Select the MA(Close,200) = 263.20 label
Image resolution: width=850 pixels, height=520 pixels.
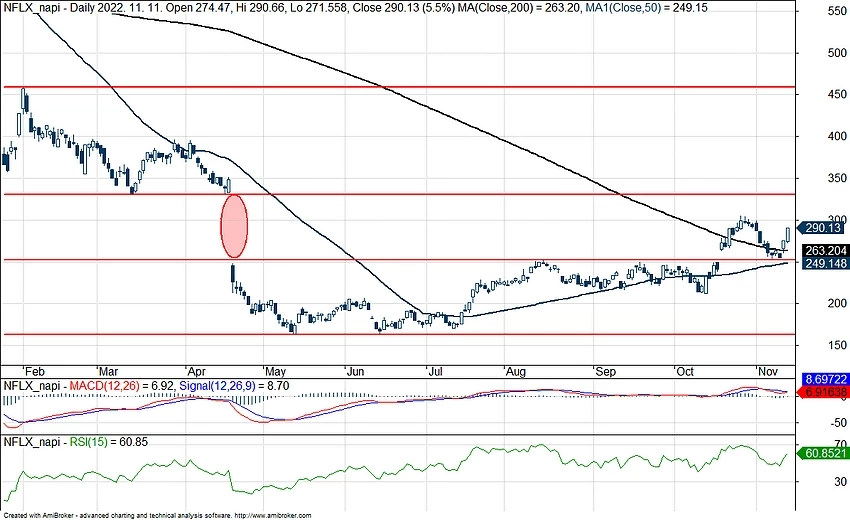pyautogui.click(x=520, y=8)
